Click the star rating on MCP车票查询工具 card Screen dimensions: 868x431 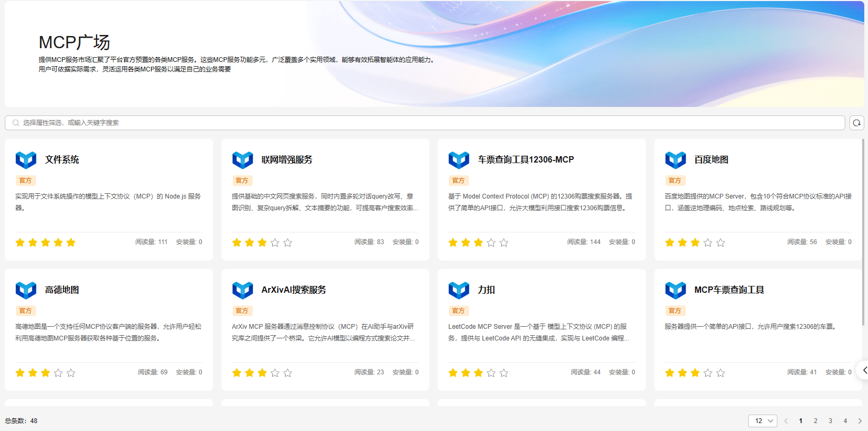point(695,373)
